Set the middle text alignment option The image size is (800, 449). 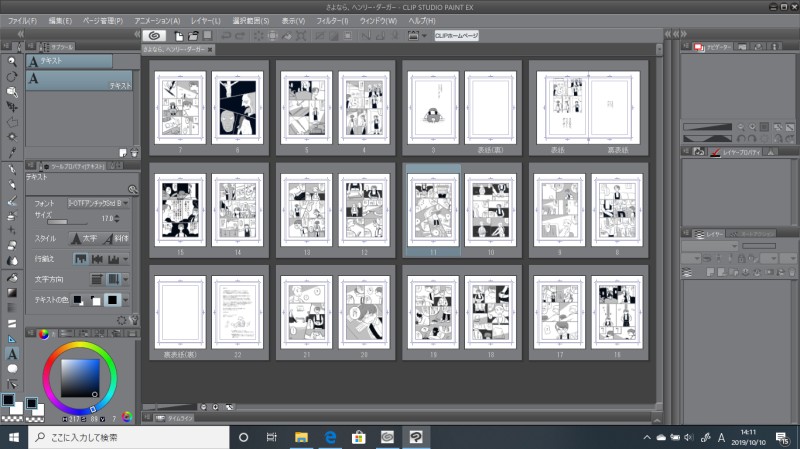[97, 259]
